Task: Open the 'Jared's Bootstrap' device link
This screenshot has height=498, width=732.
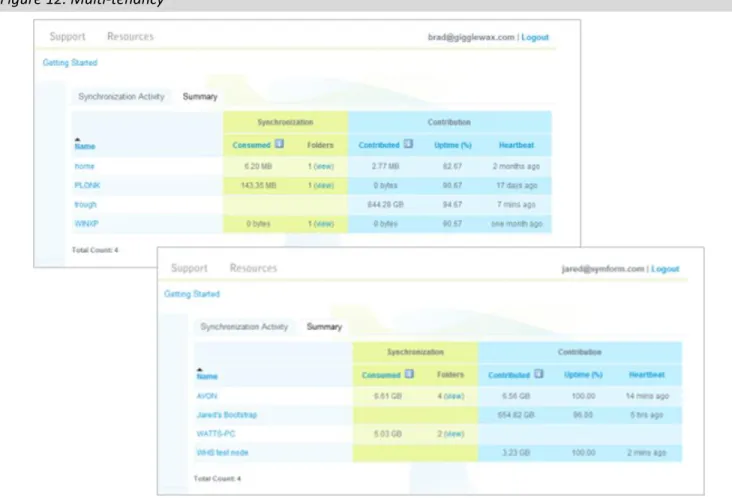Action: (x=227, y=415)
